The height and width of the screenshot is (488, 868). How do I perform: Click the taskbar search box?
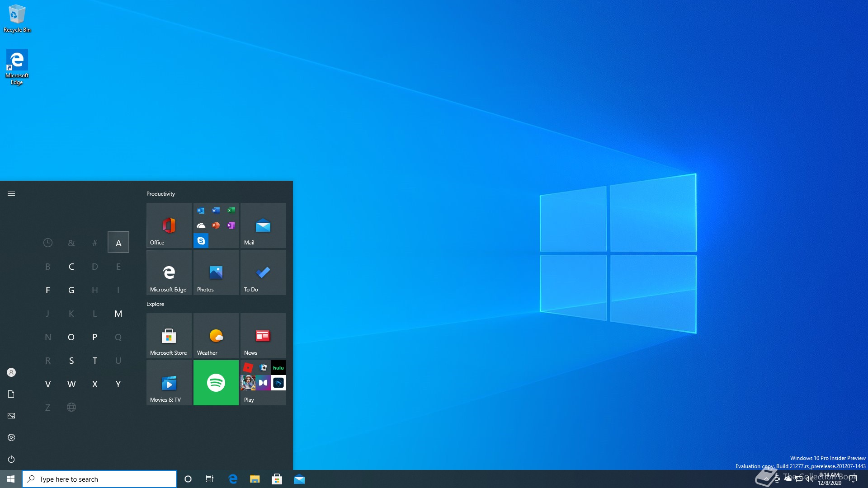(99, 479)
